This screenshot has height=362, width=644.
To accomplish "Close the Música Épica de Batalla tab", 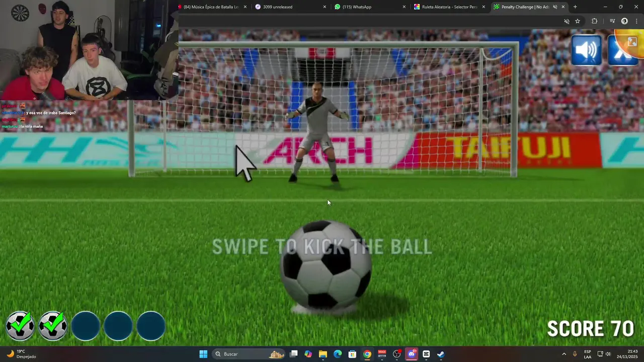I will (245, 7).
